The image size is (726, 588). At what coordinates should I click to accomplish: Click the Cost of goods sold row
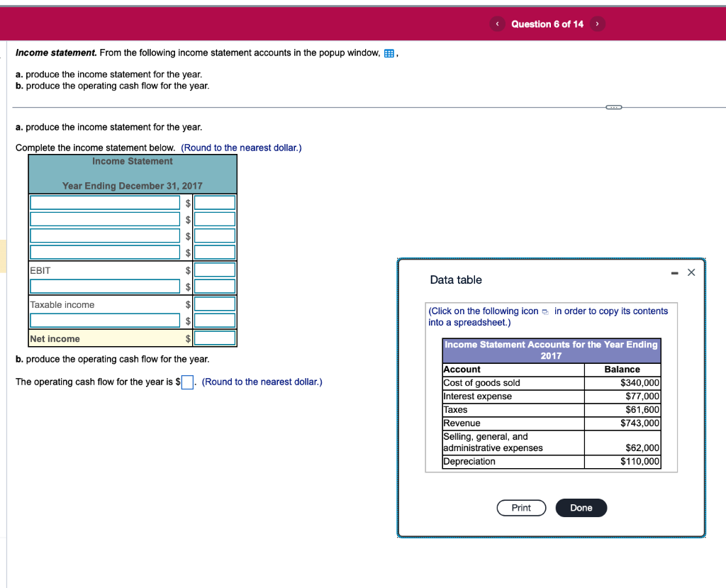tap(552, 383)
